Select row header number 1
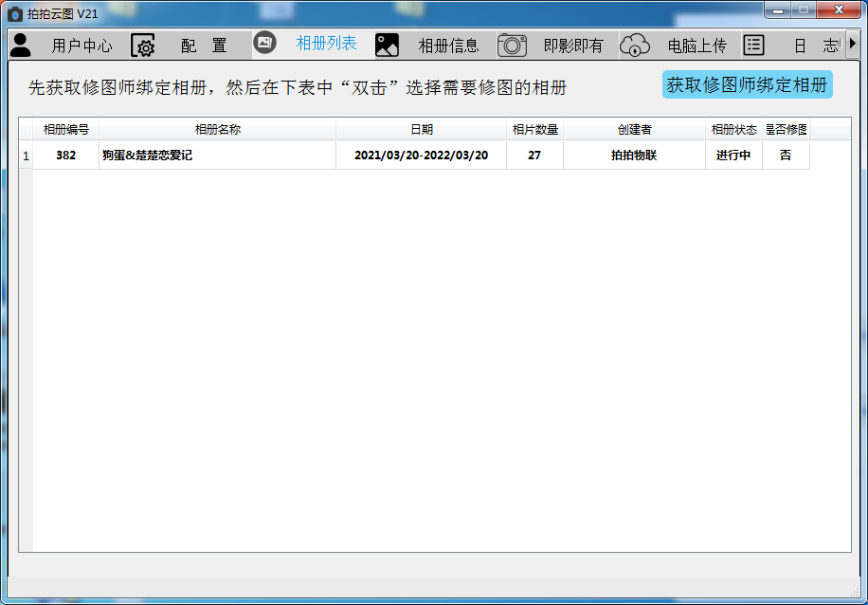The width and height of the screenshot is (868, 605). (x=26, y=156)
